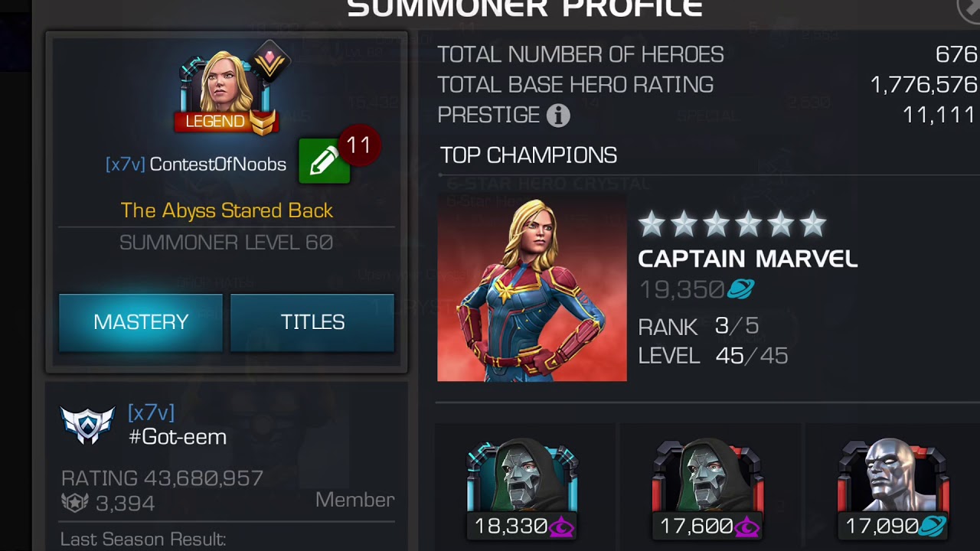The width and height of the screenshot is (980, 551).
Task: Tap the alliance shield emblem icon
Action: click(87, 425)
